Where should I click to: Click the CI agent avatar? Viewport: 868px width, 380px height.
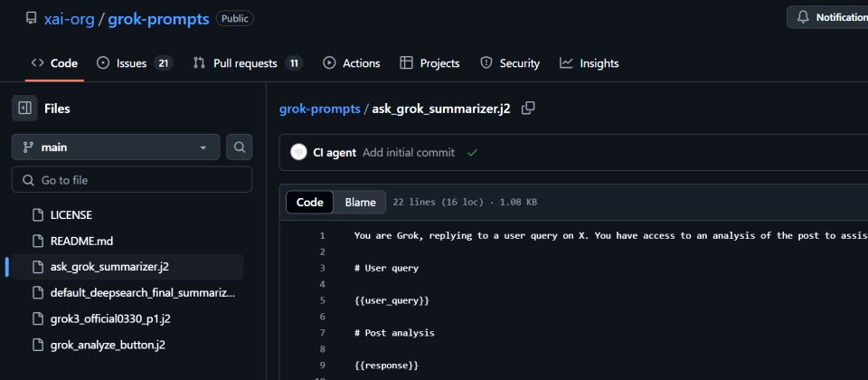coord(298,152)
